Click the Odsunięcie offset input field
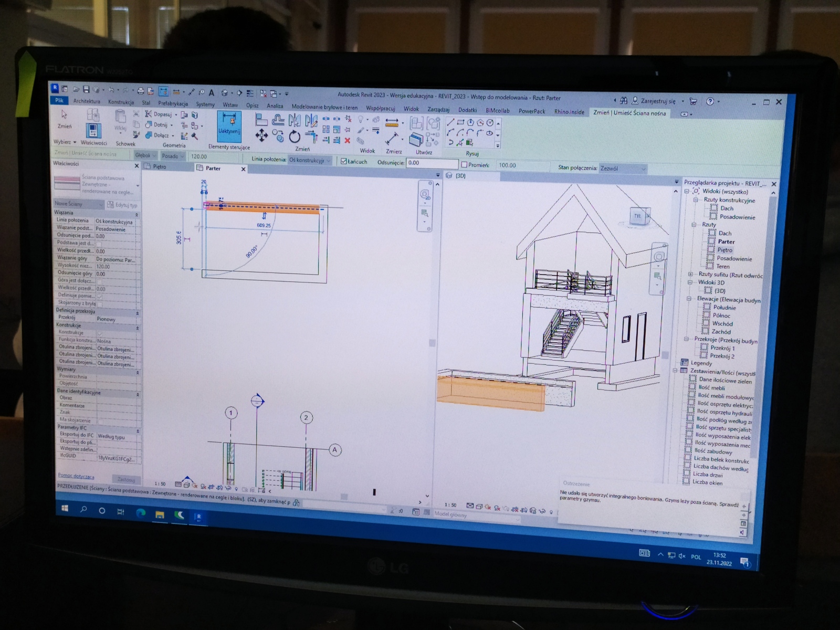 point(432,163)
